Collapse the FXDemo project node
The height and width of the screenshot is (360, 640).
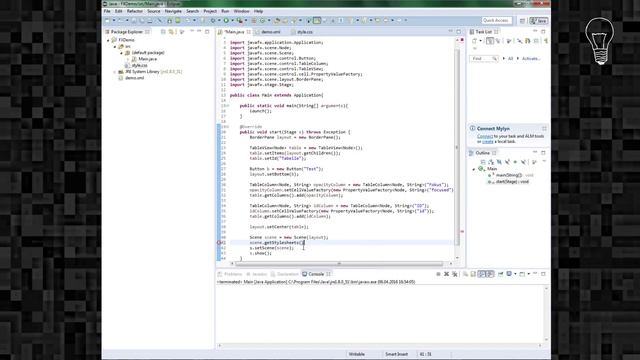[108, 40]
